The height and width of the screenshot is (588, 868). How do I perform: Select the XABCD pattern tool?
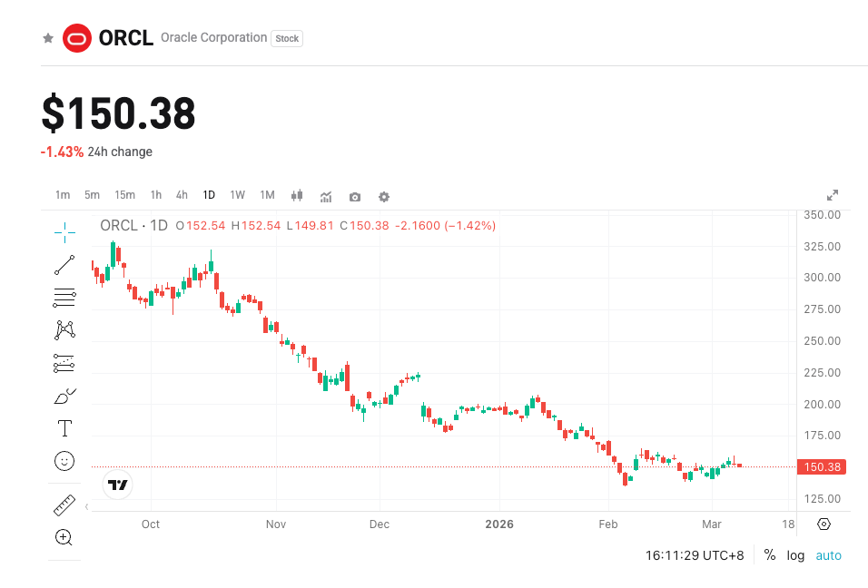tap(64, 329)
